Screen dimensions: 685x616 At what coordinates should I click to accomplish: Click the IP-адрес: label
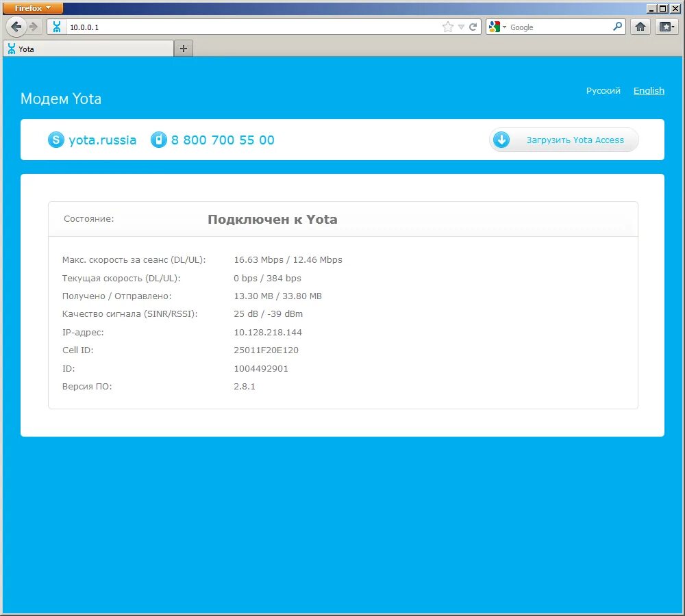[83, 332]
